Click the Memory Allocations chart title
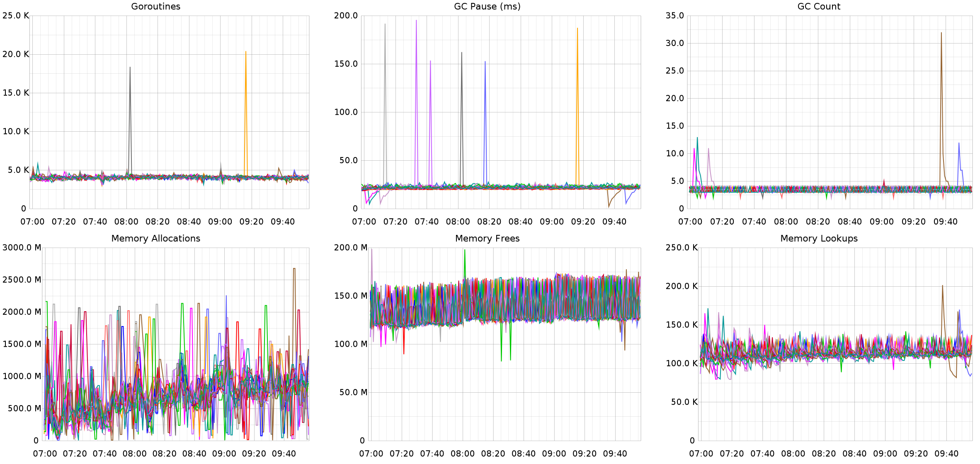 (x=155, y=239)
